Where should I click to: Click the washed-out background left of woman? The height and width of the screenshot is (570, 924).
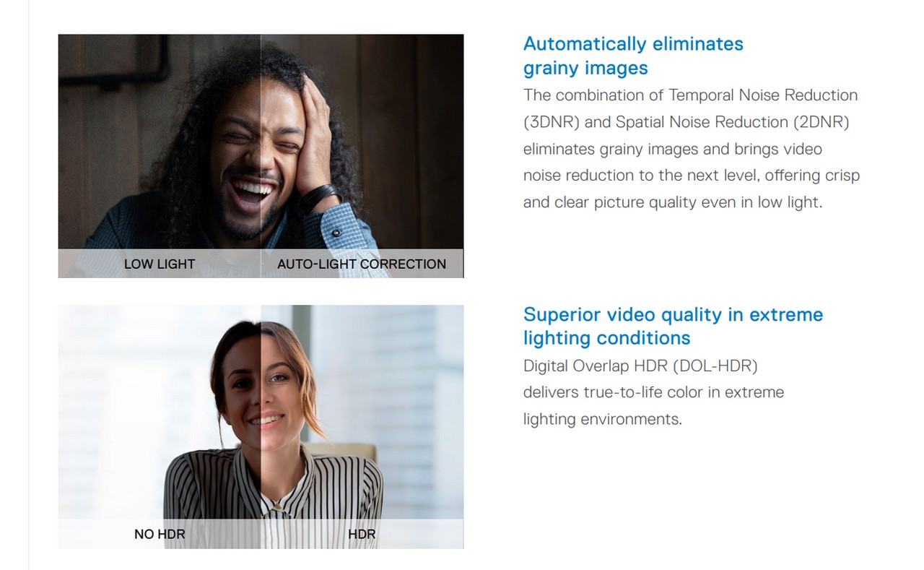click(130, 405)
